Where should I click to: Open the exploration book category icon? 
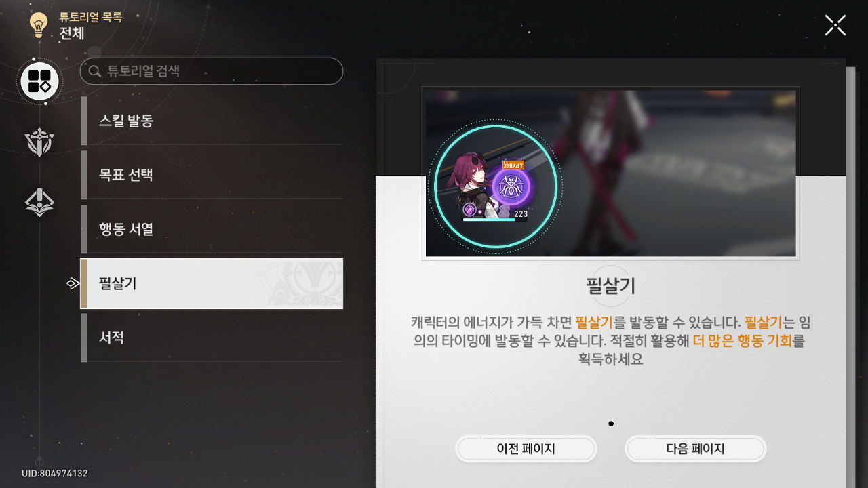(39, 202)
